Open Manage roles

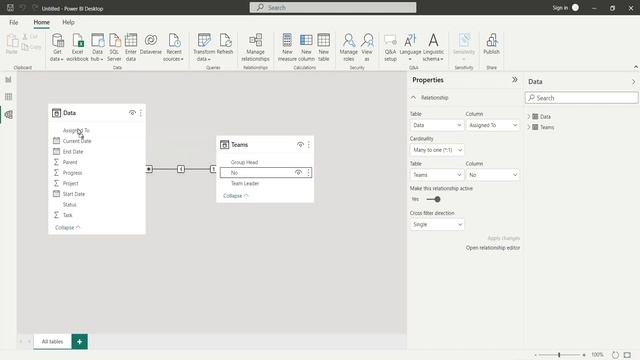coord(349,47)
